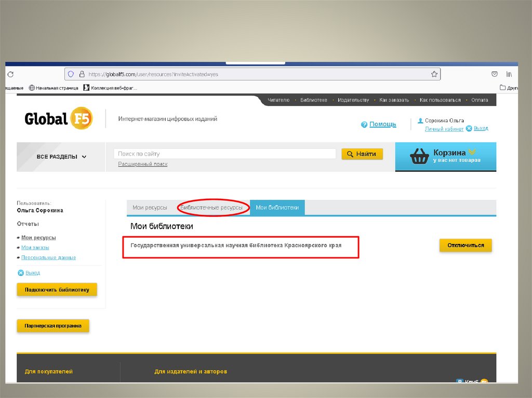The height and width of the screenshot is (398, 532).
Task: Switch to Библиотечные ресурсы tab
Action: [x=211, y=208]
